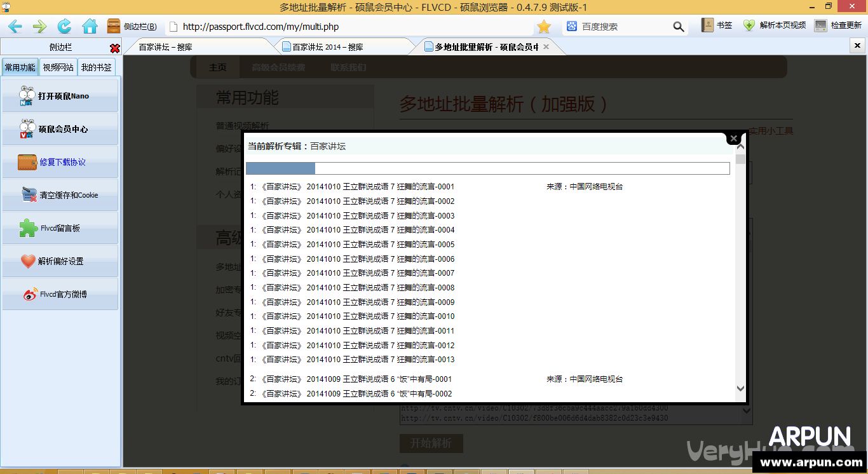
Task: Run search with the magnifier icon
Action: pos(679,27)
